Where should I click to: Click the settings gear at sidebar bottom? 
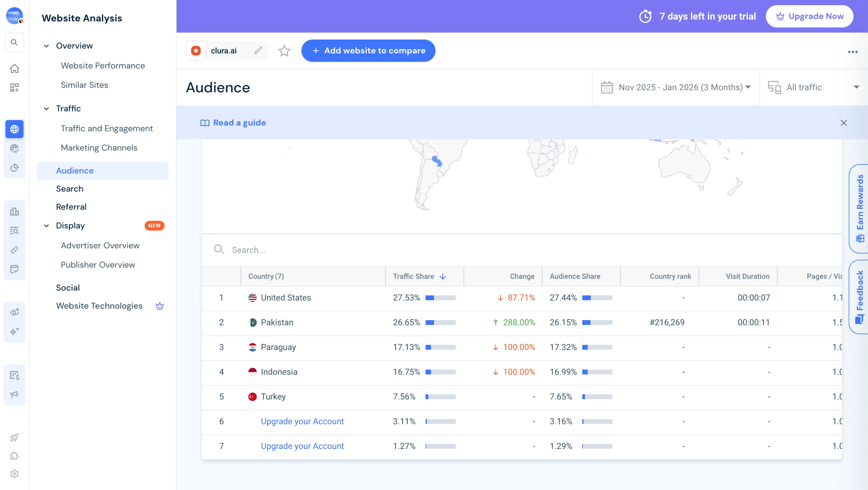(14, 473)
